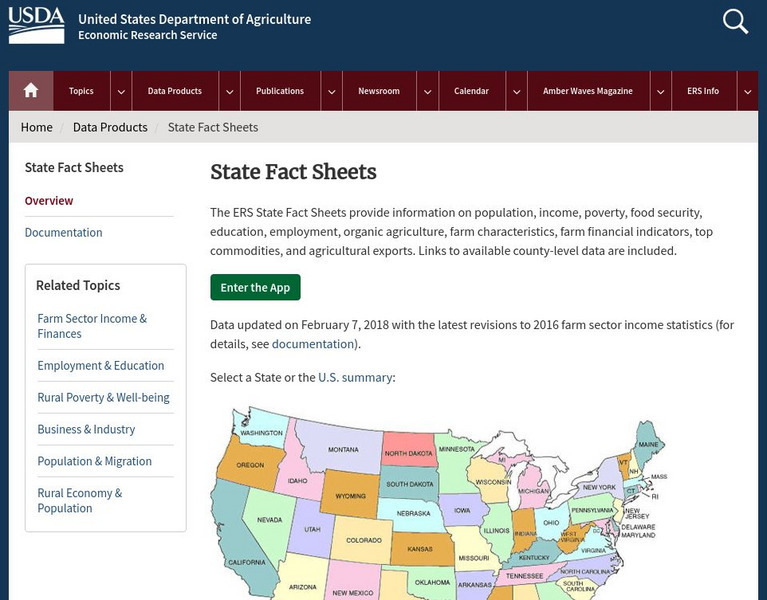Select Maine on the map
The height and width of the screenshot is (600, 767).
(648, 444)
